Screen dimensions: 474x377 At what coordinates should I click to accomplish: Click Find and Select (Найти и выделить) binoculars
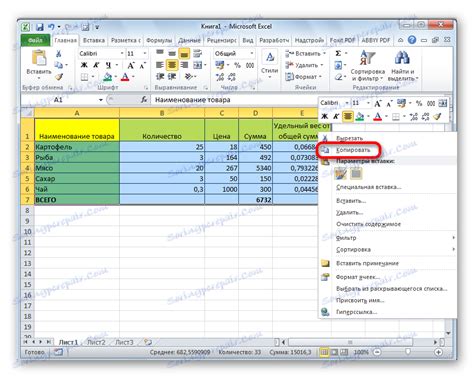(x=402, y=58)
